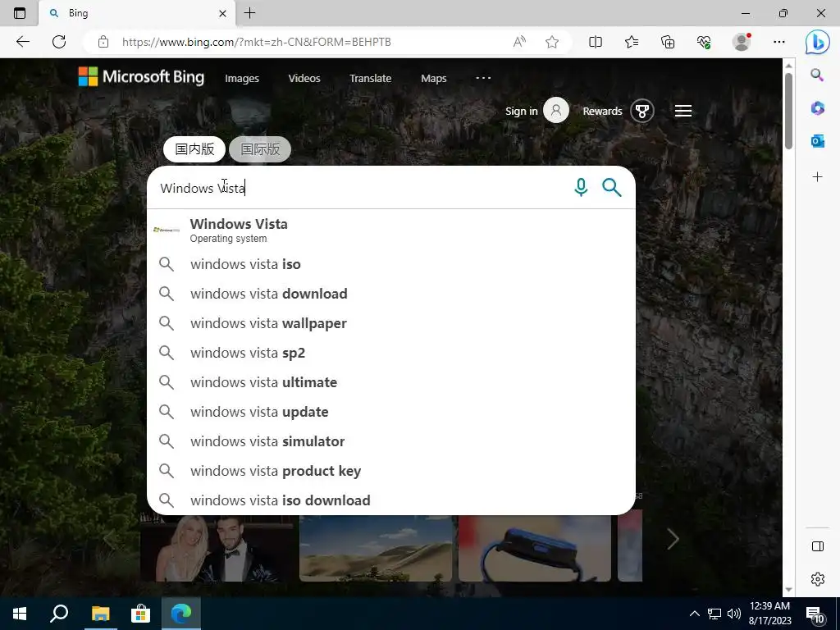Open Videos in Bing navigation
Image resolution: width=840 pixels, height=630 pixels.
tap(304, 78)
